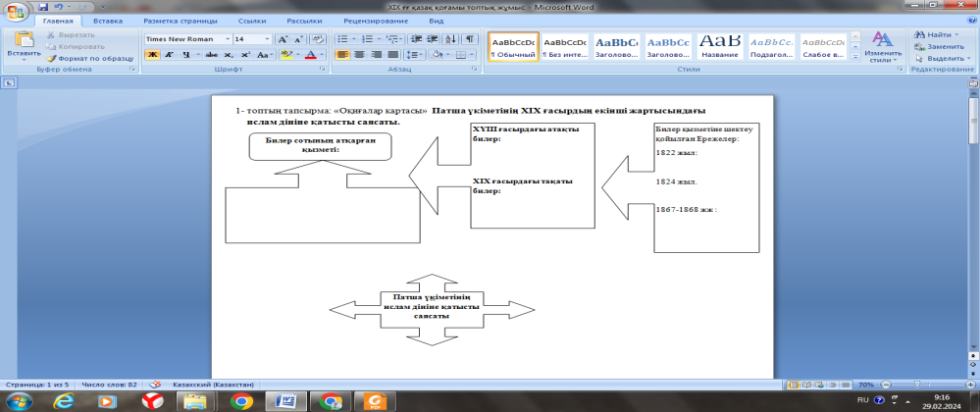Apply Без интервала style
Screen dimensions: 980x412
[x=565, y=47]
